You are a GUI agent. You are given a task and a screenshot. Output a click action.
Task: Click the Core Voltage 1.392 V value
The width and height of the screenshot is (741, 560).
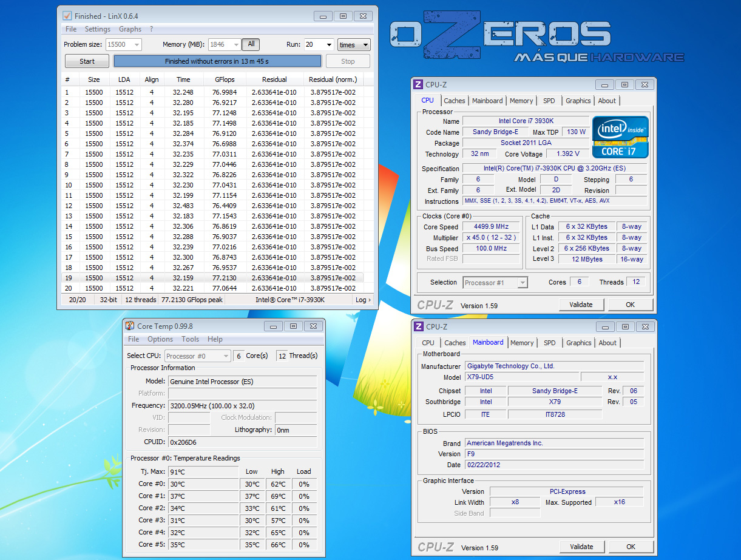(567, 154)
